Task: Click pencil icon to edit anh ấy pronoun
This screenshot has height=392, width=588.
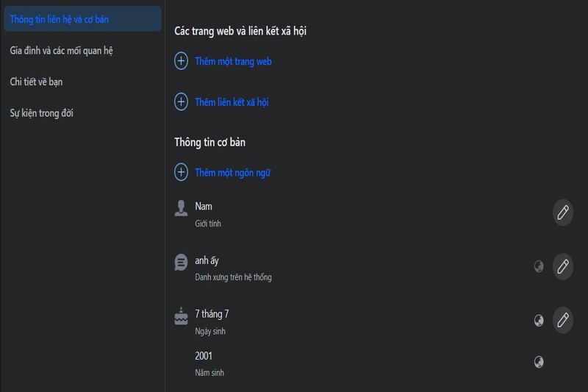Action: [x=562, y=266]
